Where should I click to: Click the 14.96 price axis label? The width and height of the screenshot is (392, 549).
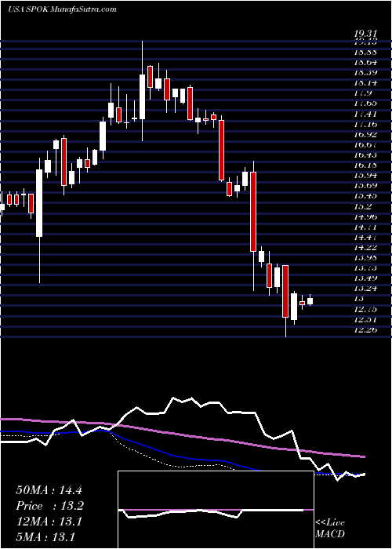click(x=365, y=216)
